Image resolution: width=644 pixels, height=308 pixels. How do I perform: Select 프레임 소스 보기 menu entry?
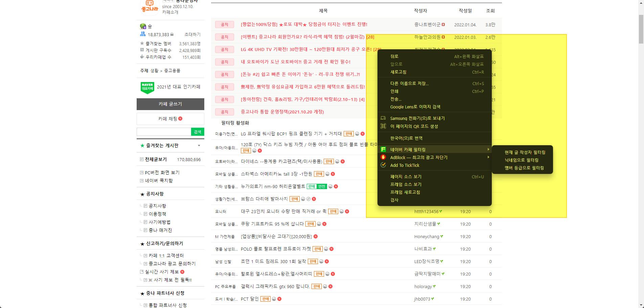(435, 184)
